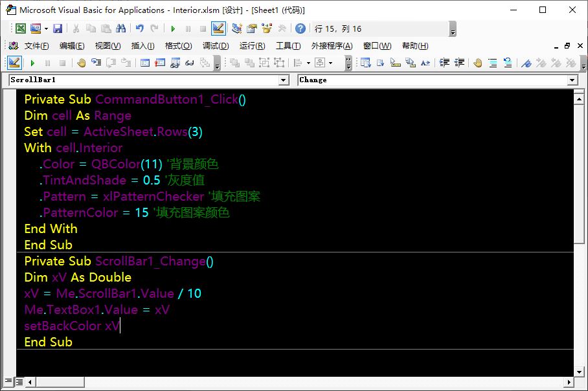Open the Align dropdown arrow in UserForm toolbar
The image size is (588, 391).
pos(309,63)
